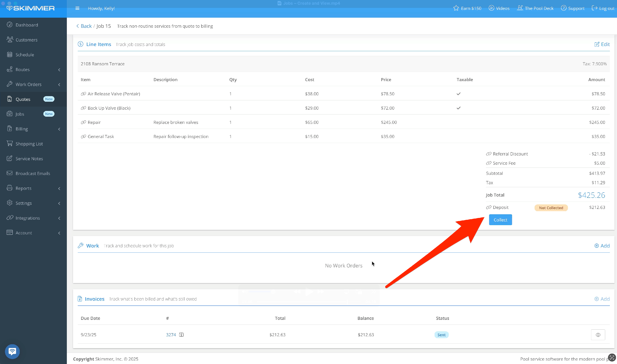Click the link icon beside Air Release Valve

[84, 94]
